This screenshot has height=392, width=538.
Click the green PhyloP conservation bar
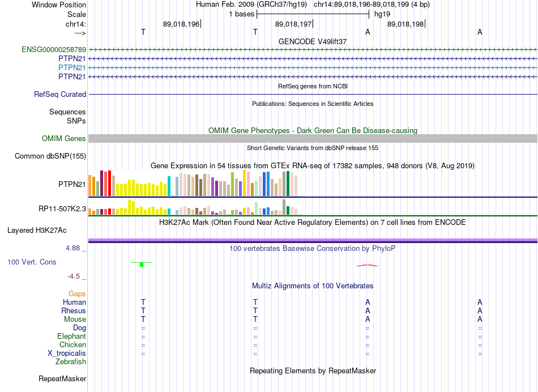(142, 265)
